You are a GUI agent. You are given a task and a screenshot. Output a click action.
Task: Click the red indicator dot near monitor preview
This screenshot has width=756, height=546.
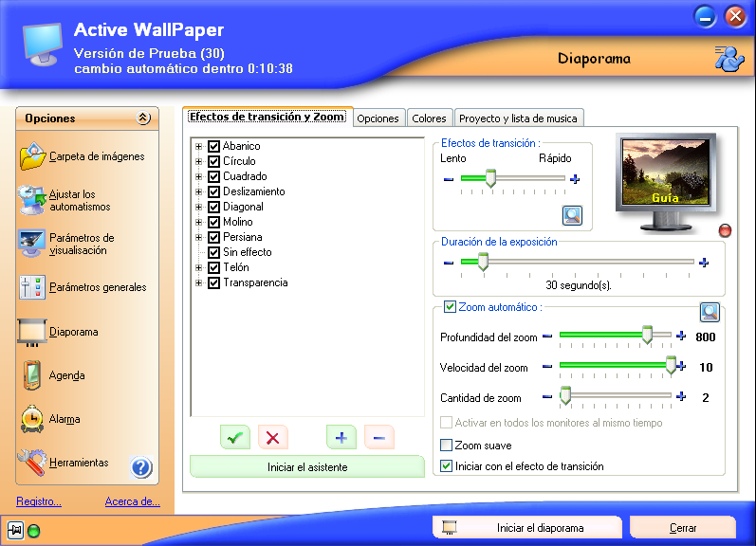pyautogui.click(x=725, y=230)
